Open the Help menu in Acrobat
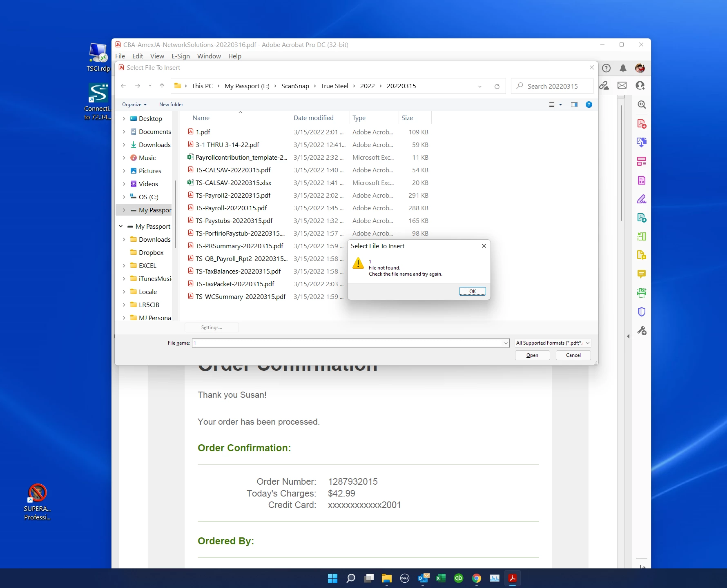727x588 pixels. coord(234,56)
